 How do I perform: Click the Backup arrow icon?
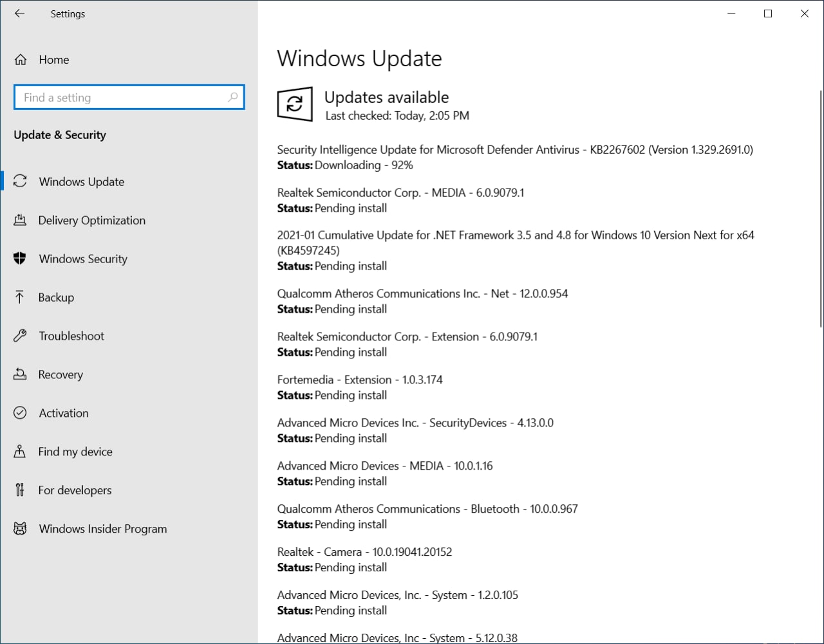click(x=21, y=297)
